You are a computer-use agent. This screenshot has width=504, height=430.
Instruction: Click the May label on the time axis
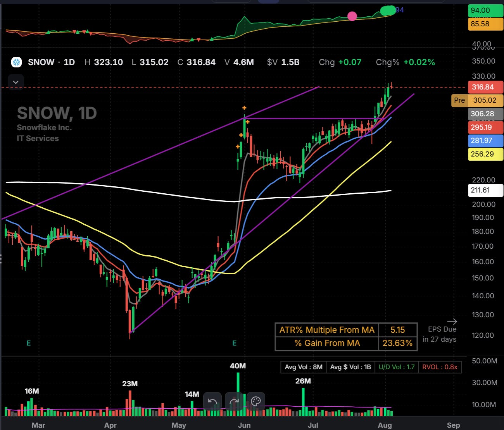[179, 425]
